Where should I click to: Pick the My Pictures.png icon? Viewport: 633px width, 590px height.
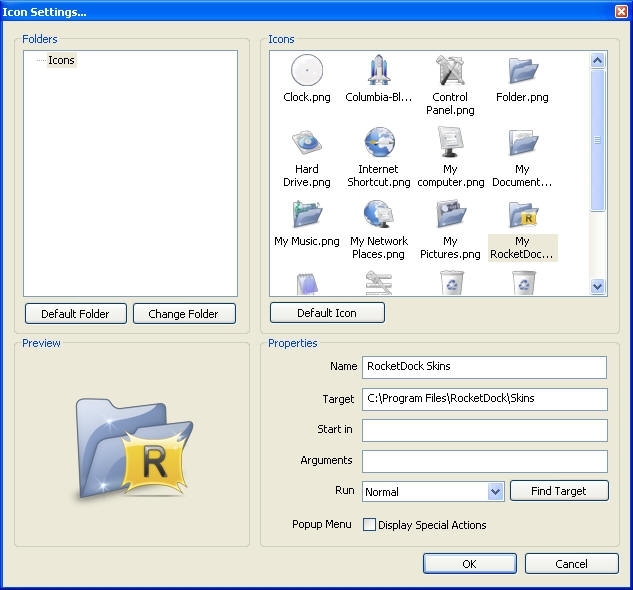pyautogui.click(x=451, y=214)
